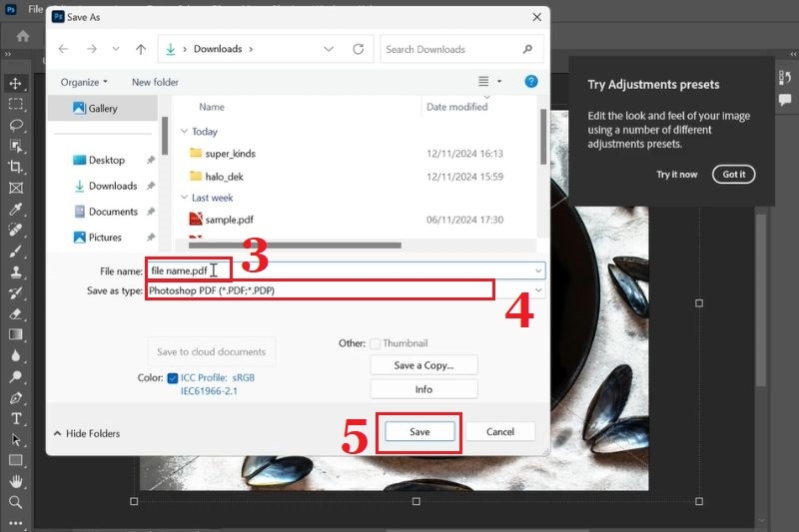Image resolution: width=799 pixels, height=532 pixels.
Task: Navigate back in Save As dialog
Action: tap(63, 49)
